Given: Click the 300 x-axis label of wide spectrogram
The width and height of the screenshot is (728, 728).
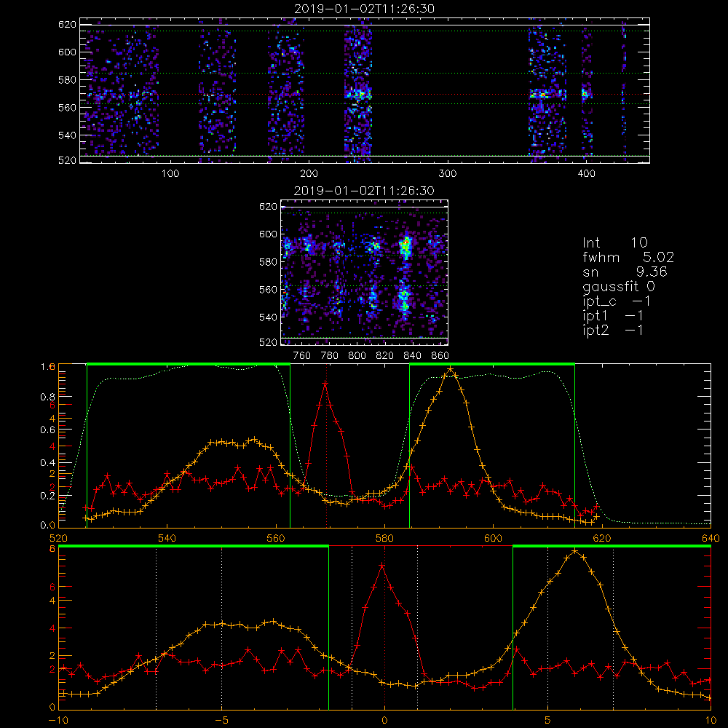Looking at the screenshot, I should coord(448,174).
